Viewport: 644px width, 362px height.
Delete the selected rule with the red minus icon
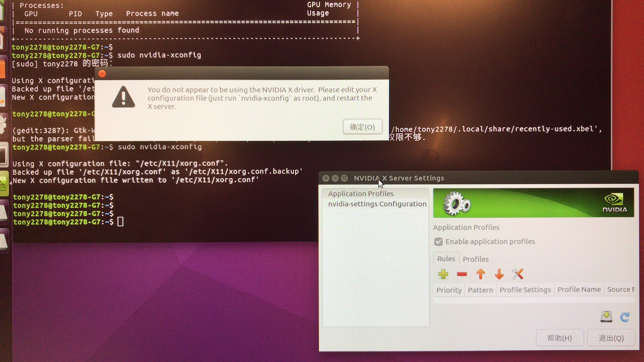click(x=462, y=274)
